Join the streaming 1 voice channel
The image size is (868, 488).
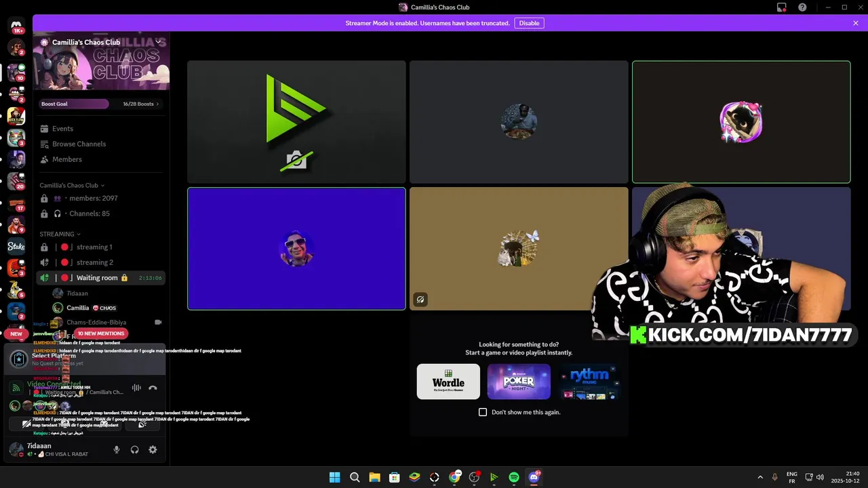tap(101, 247)
